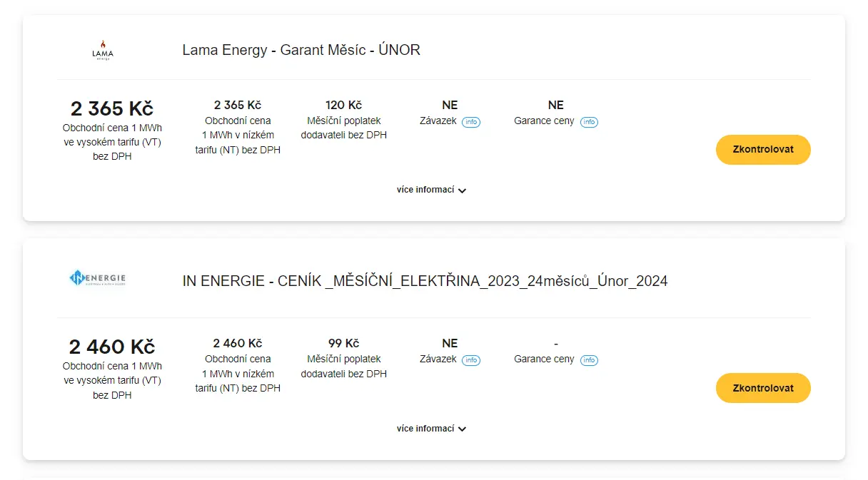This screenshot has height=480, width=868.
Task: Expand více informací for Lama Energy
Action: click(x=431, y=190)
